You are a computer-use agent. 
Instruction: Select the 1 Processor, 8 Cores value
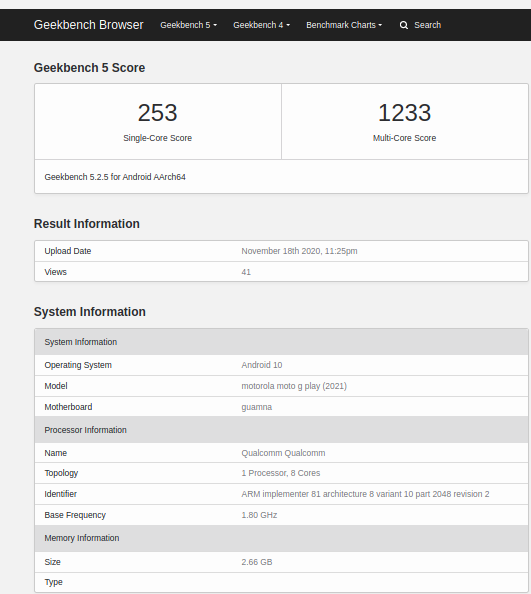pyautogui.click(x=281, y=473)
